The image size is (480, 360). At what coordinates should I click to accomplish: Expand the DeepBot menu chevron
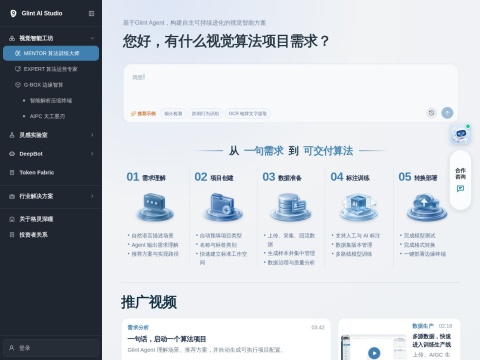click(x=92, y=154)
